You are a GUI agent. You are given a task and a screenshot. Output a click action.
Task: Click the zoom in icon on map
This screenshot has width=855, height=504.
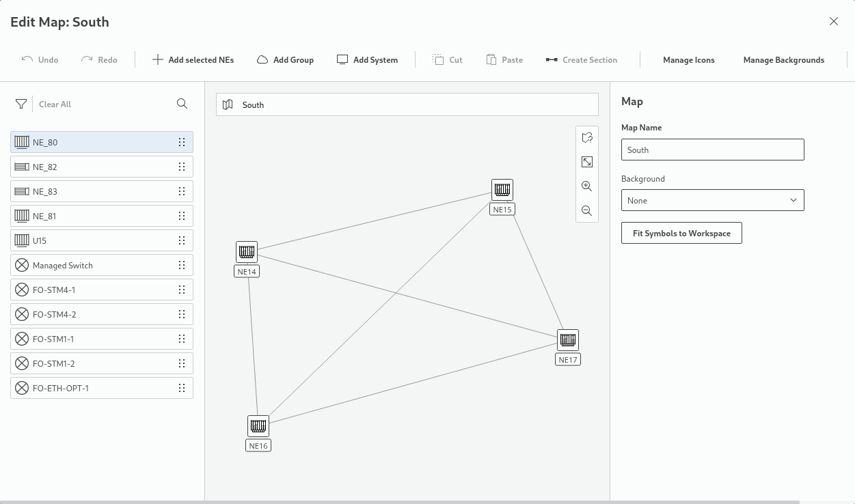tap(586, 186)
